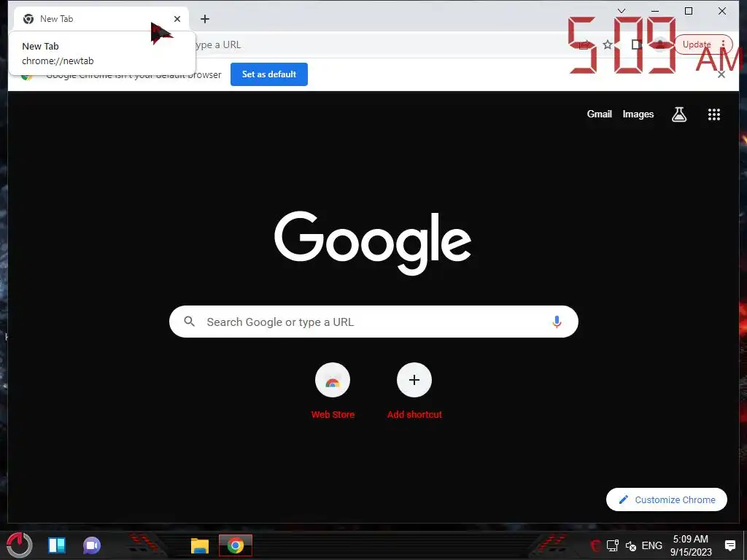This screenshot has width=747, height=560.
Task: Select the New Tab browser tab
Action: [100, 19]
